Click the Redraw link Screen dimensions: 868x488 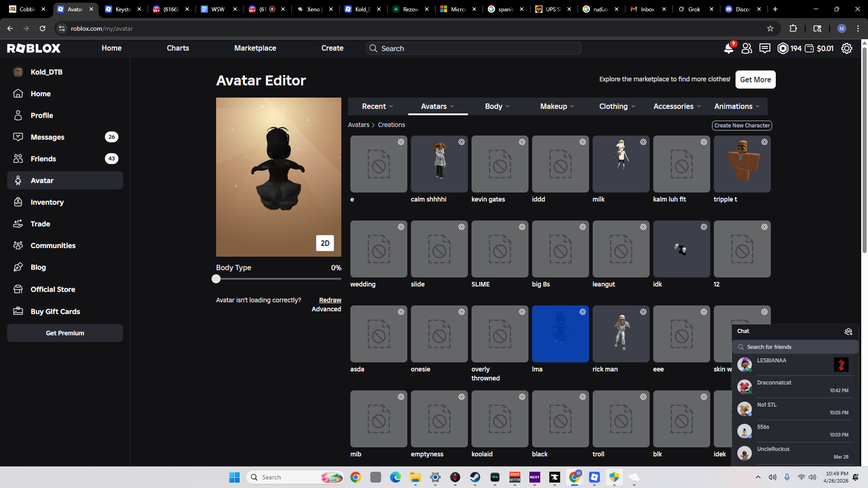coord(330,300)
